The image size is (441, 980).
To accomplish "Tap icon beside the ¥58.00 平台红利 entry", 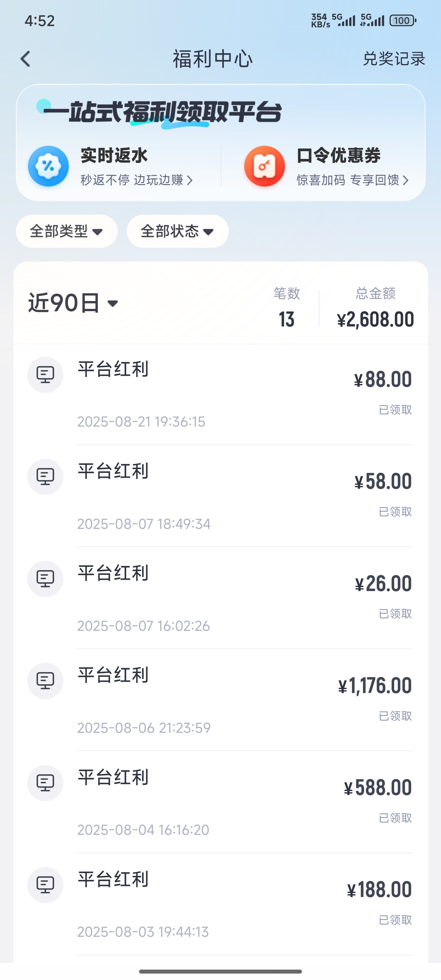I will coord(45,477).
